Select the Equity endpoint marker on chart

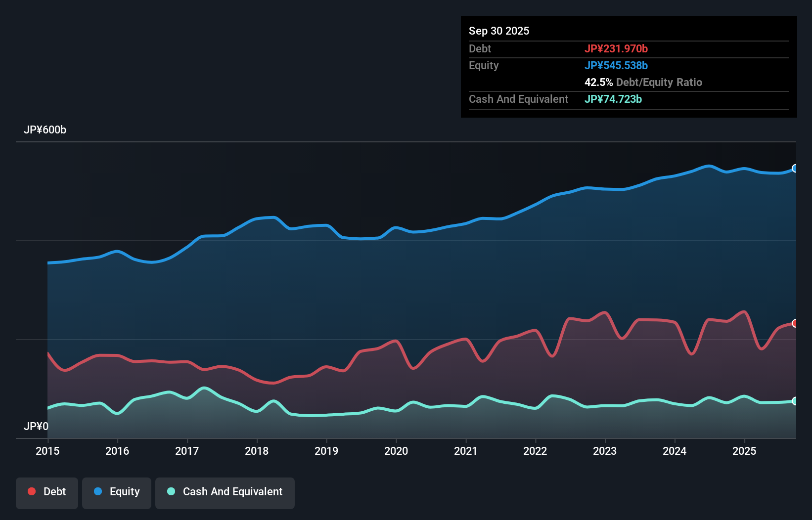click(795, 169)
